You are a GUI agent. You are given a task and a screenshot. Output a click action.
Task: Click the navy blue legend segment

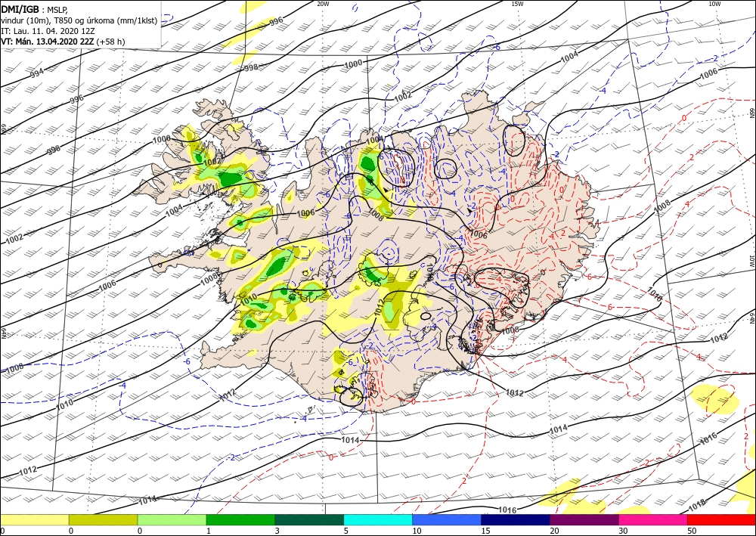point(516,519)
